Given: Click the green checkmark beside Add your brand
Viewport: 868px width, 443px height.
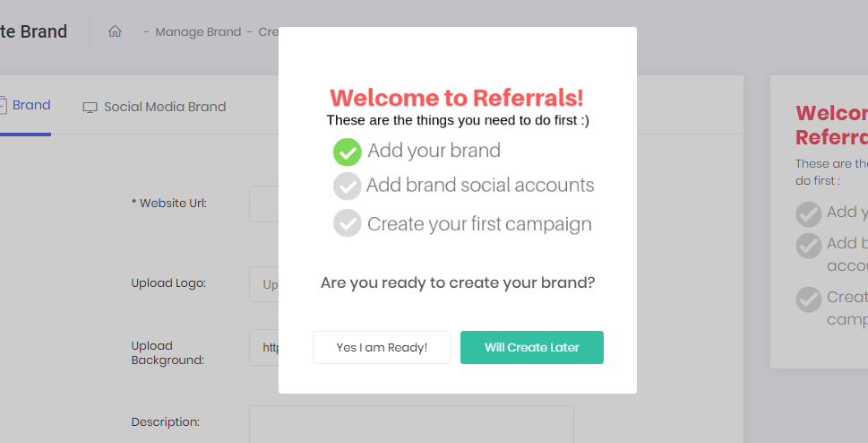Looking at the screenshot, I should [347, 152].
